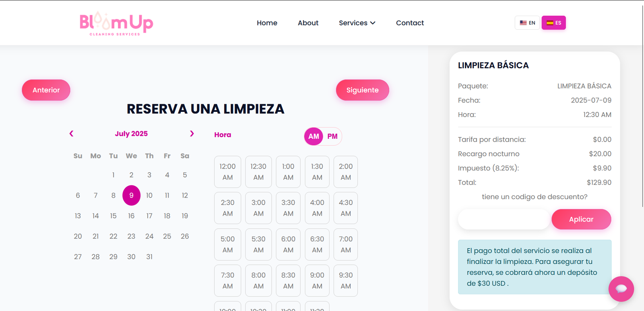
Task: Click 'tiene un codigo de descuento?' text
Action: point(535,197)
